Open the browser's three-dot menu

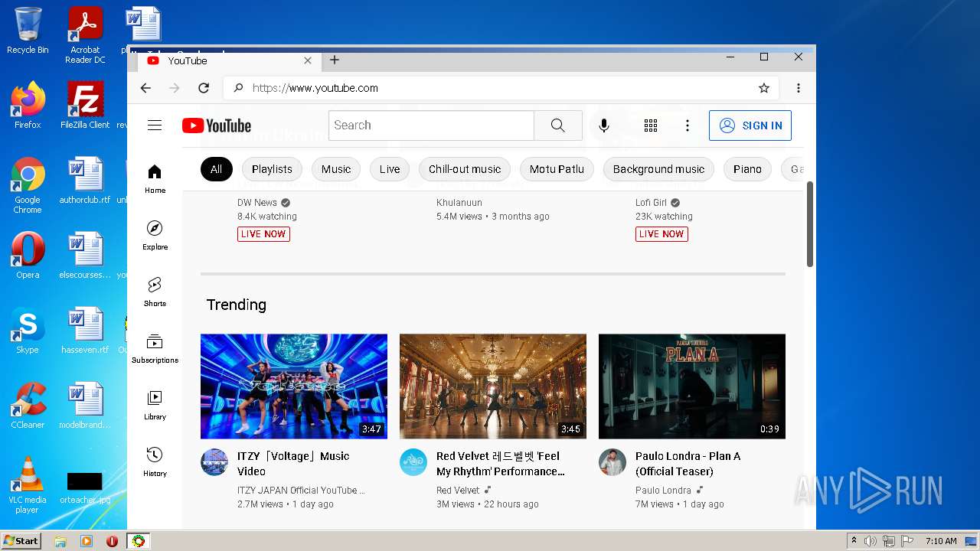799,88
